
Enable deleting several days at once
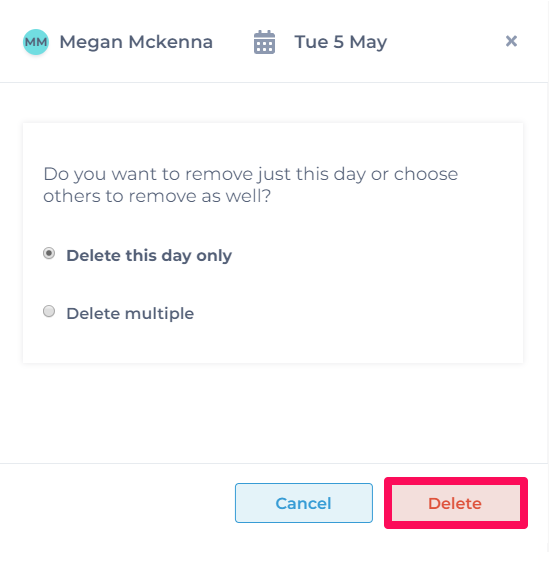[49, 311]
